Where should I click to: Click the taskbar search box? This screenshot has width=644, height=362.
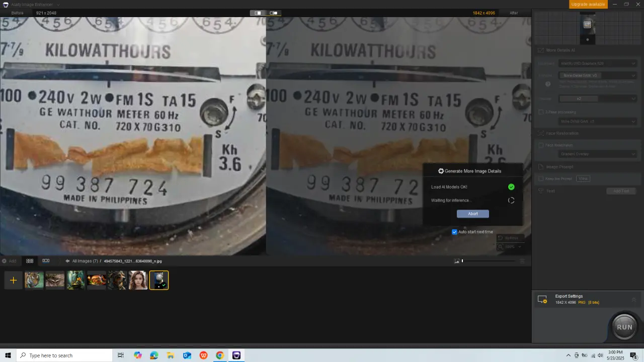64,355
